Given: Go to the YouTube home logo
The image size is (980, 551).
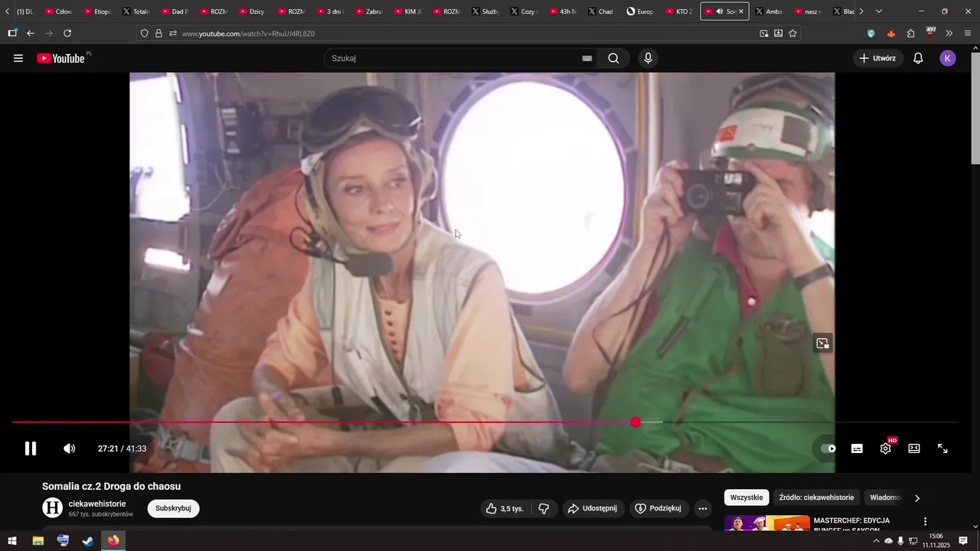Looking at the screenshot, I should [x=60, y=58].
